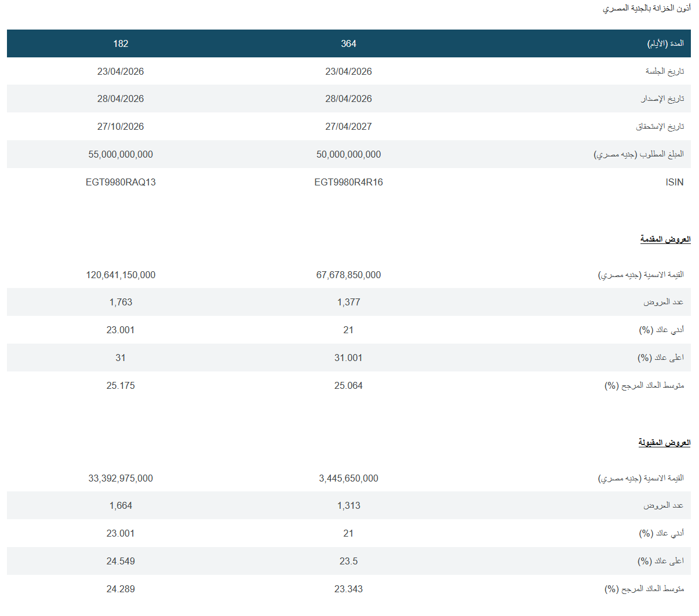699x616 pixels.
Task: Select ISIN code EGT9980RAQ13
Action: click(x=121, y=182)
